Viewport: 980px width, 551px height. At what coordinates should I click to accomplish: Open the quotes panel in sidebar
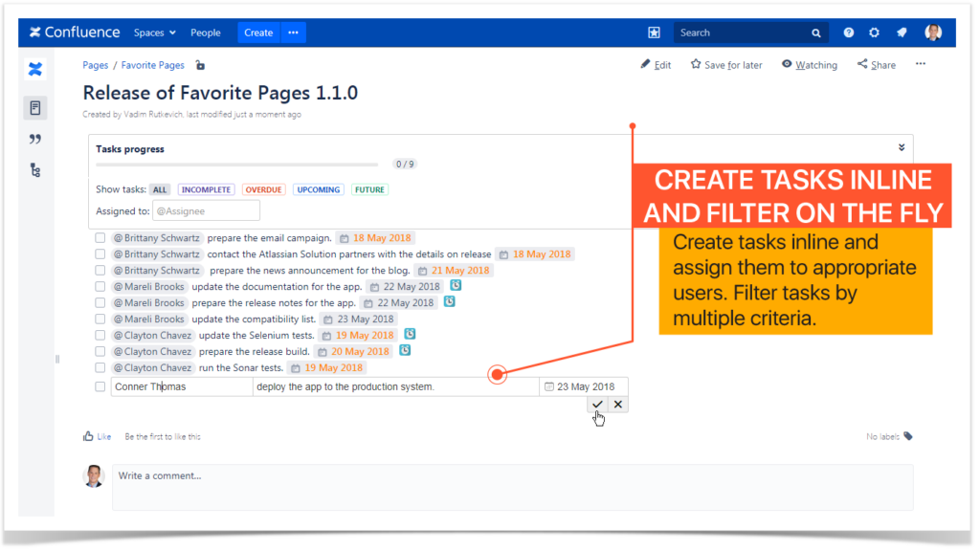pos(35,139)
